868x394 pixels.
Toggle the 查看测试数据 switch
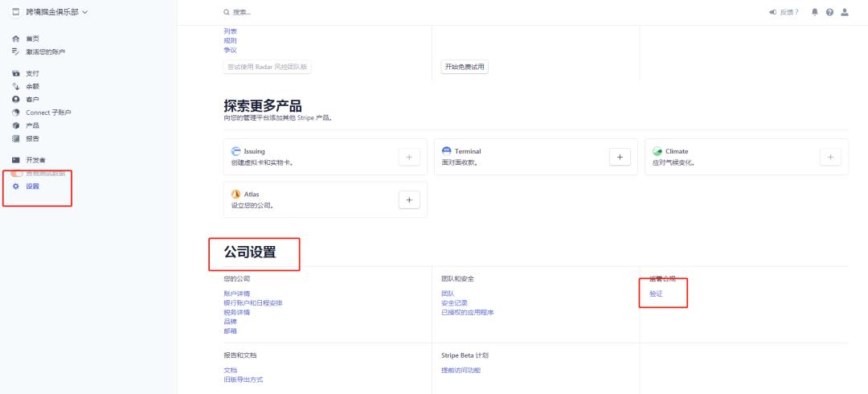[x=17, y=174]
